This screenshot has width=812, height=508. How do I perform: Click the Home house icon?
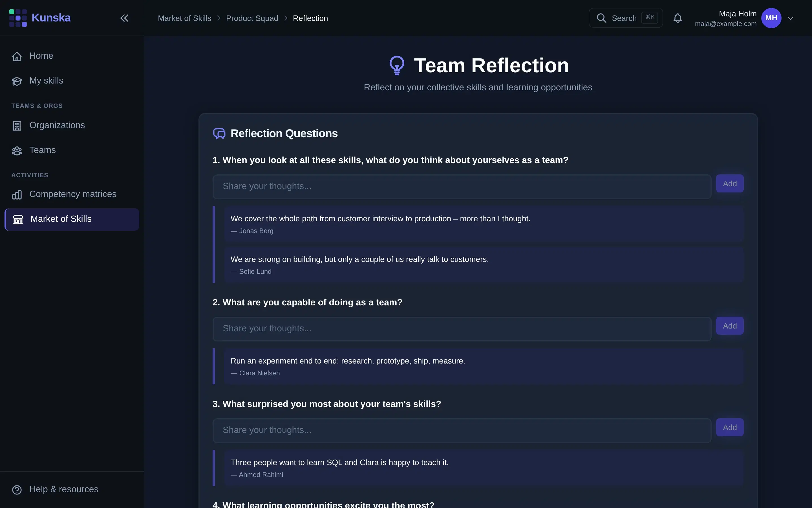[17, 56]
